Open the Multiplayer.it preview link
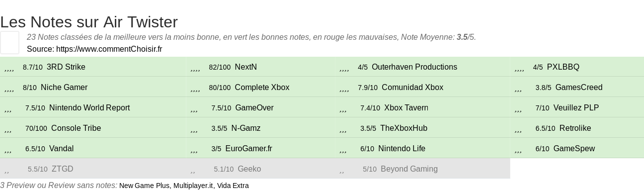 pos(193,186)
